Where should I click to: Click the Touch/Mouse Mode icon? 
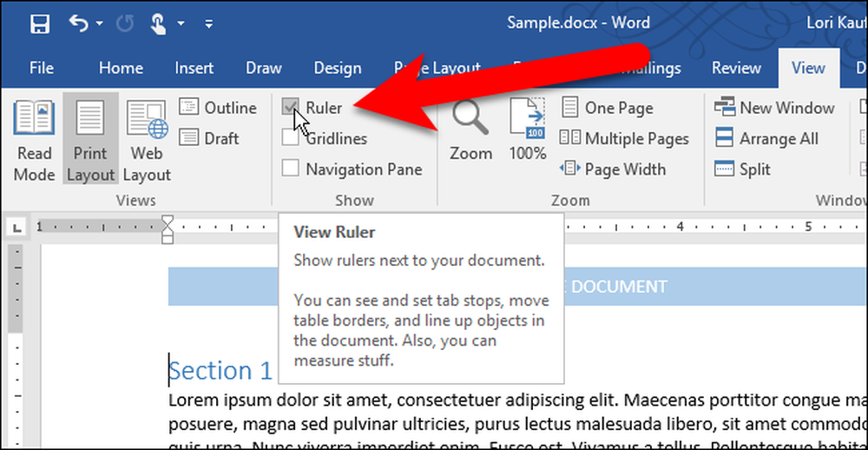[x=159, y=23]
